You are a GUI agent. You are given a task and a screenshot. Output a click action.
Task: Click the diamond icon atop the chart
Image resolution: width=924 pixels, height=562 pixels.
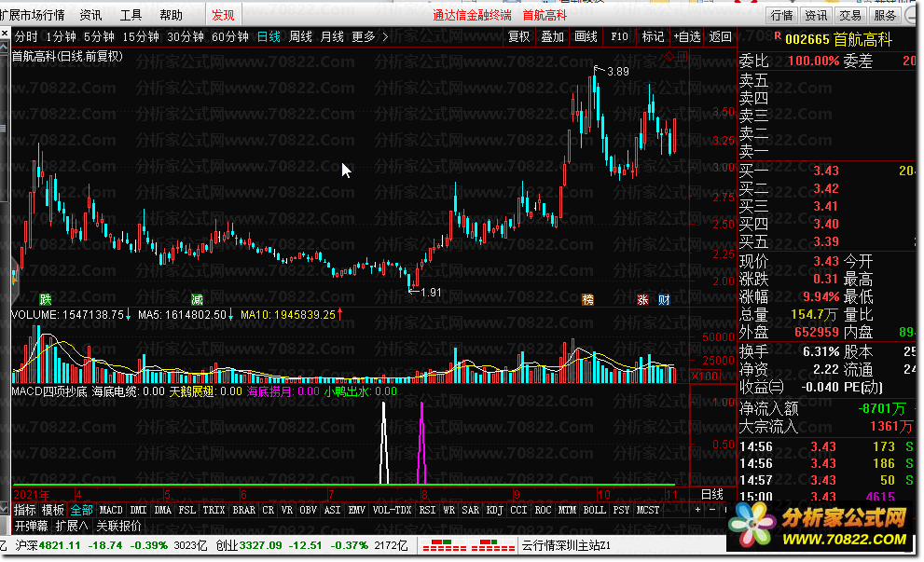pos(669,57)
